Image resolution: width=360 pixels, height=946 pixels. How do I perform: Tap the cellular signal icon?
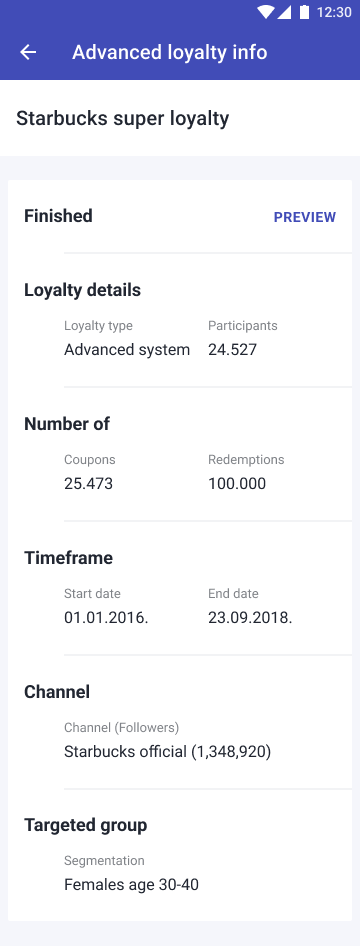(x=285, y=12)
